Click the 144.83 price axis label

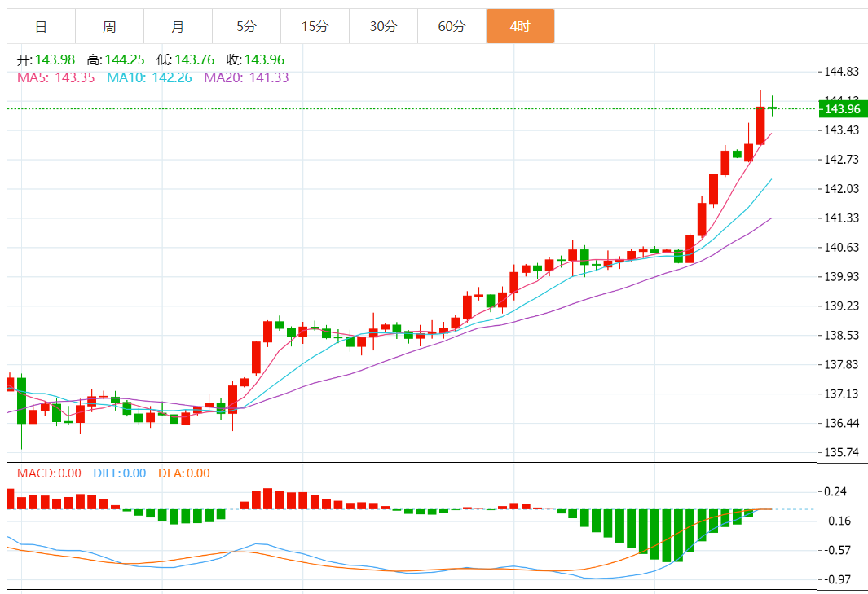pyautogui.click(x=841, y=72)
